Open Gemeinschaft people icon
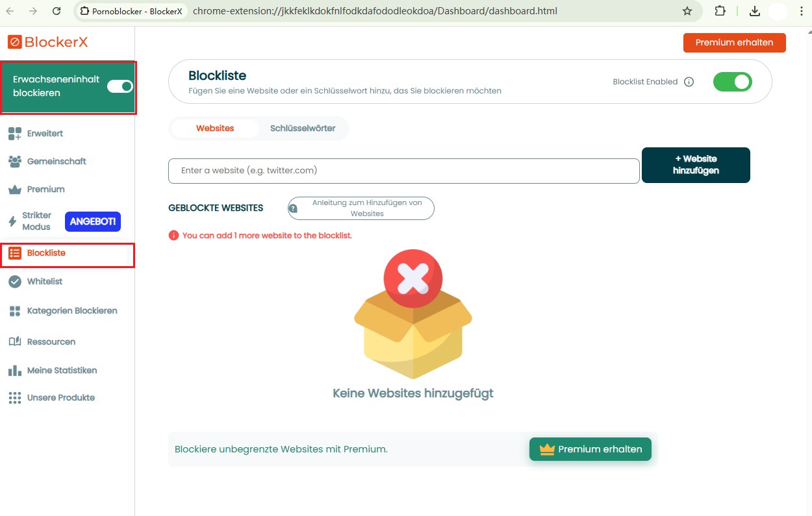Image resolution: width=812 pixels, height=516 pixels. pos(15,161)
